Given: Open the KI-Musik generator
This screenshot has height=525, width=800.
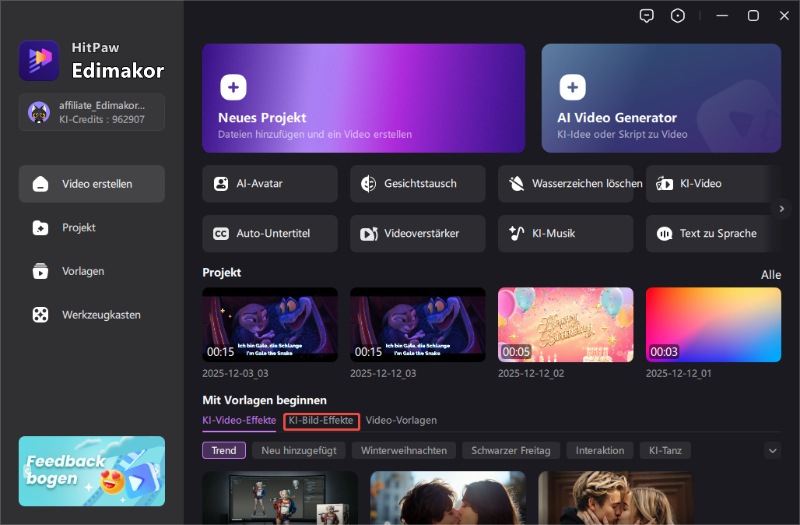Looking at the screenshot, I should [565, 234].
